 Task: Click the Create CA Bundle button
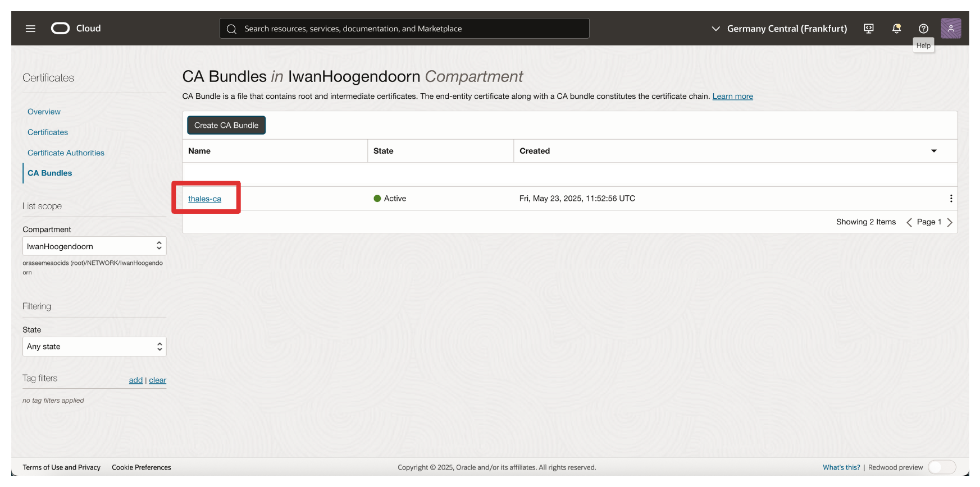pos(226,125)
